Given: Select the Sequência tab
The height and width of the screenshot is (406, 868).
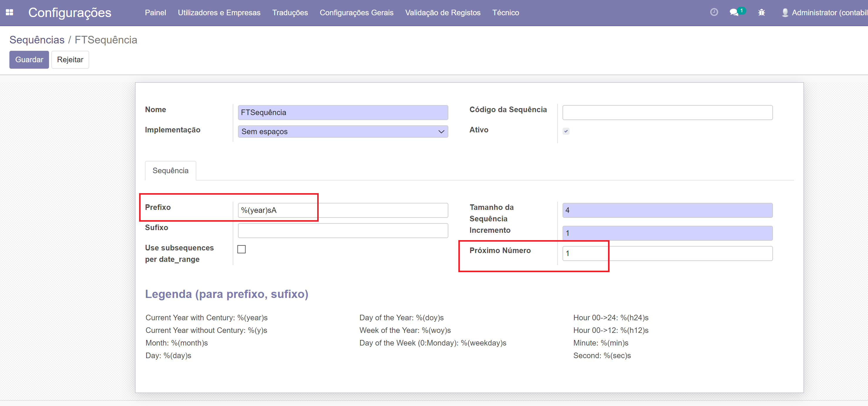Looking at the screenshot, I should (170, 171).
